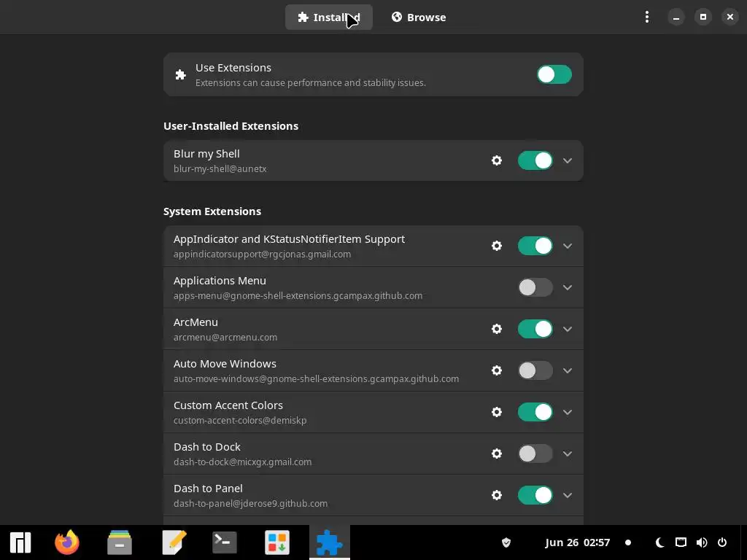747x560 pixels.
Task: Expand Blur my Shell details
Action: click(x=568, y=160)
